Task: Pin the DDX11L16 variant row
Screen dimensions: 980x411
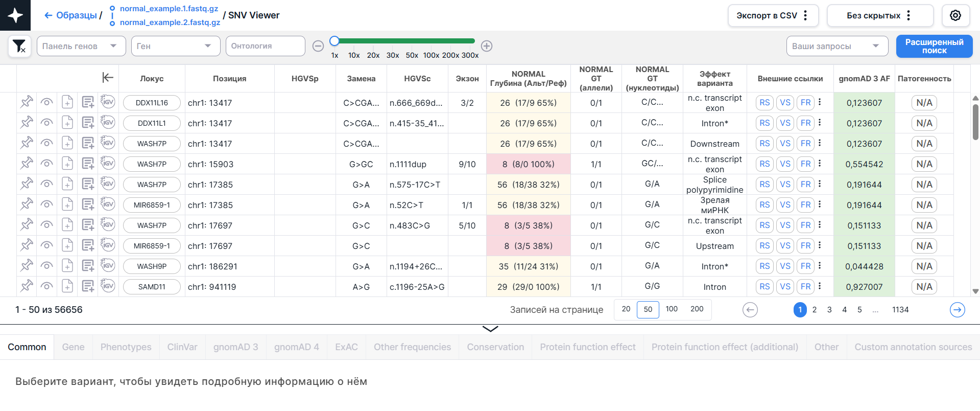Action: [27, 102]
